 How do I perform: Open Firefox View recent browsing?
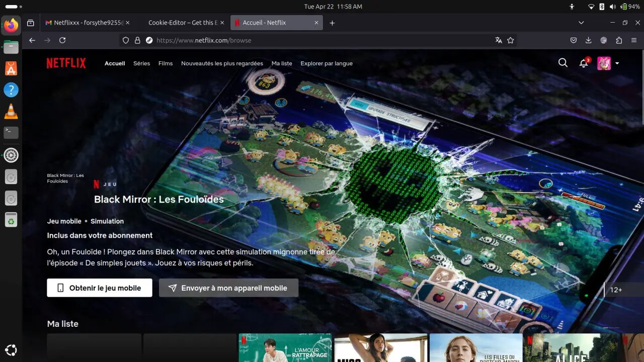(x=30, y=23)
